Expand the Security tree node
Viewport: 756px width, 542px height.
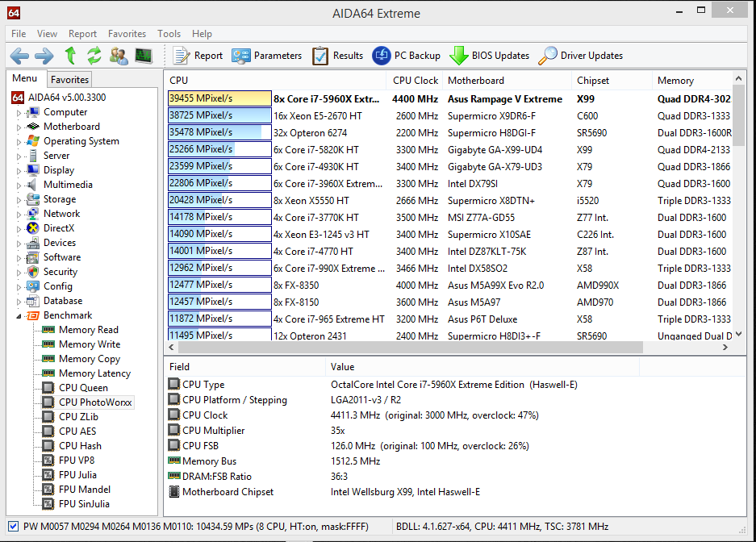(x=19, y=272)
